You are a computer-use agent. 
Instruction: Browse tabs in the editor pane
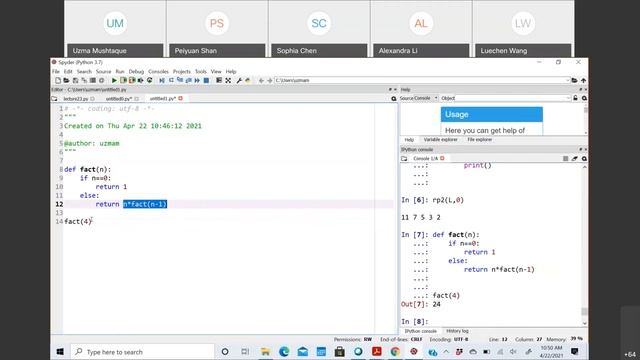pyautogui.click(x=55, y=99)
